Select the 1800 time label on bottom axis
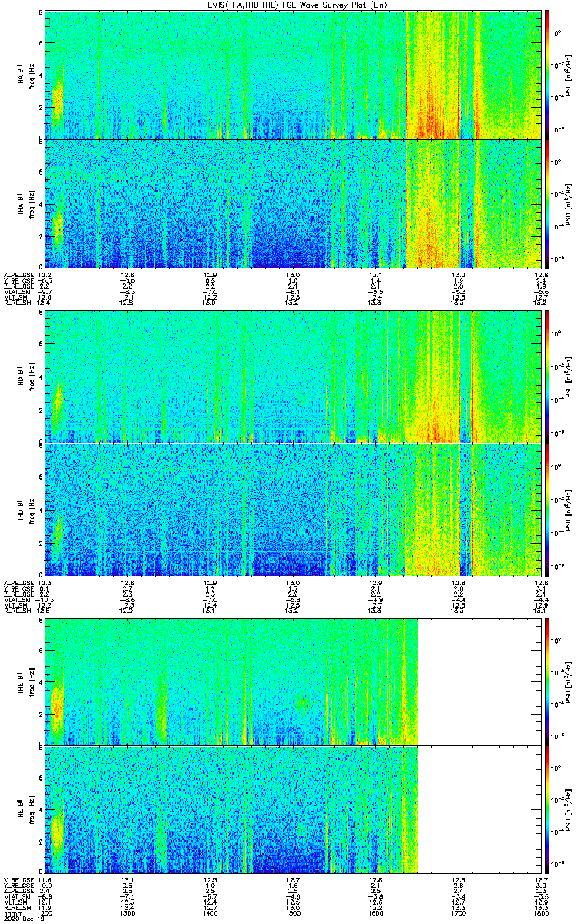This screenshot has height=924, width=578. [x=541, y=913]
